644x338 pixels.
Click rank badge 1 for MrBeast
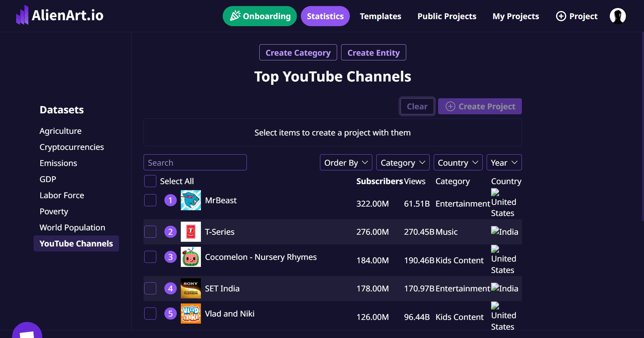170,200
